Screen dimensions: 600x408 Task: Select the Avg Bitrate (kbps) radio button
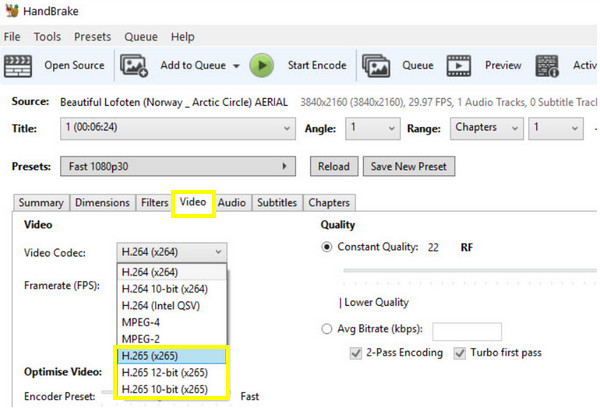[326, 329]
